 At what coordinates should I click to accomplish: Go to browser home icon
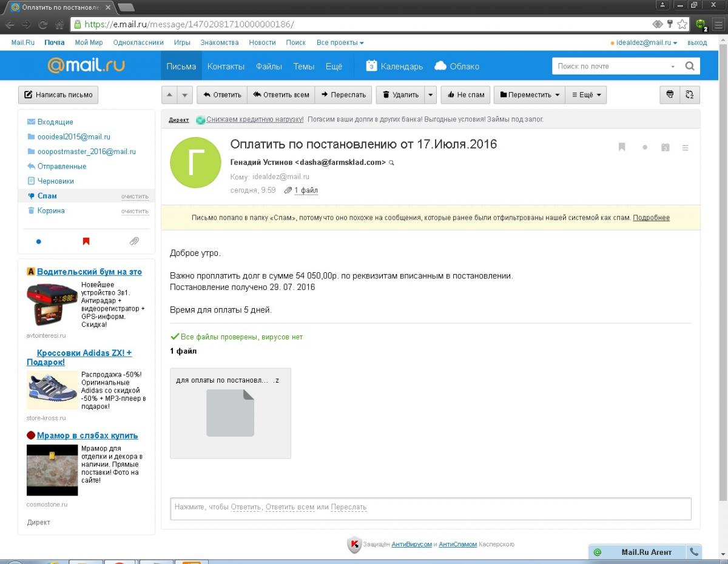pos(59,24)
